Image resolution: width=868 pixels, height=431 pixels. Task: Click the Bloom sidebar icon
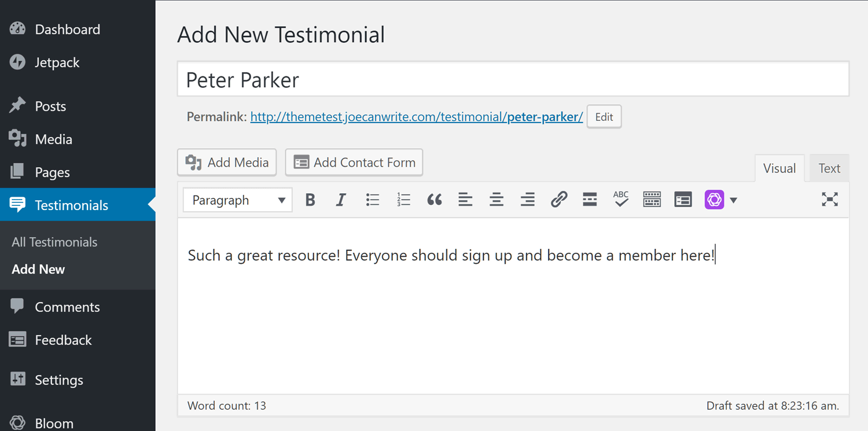click(17, 423)
